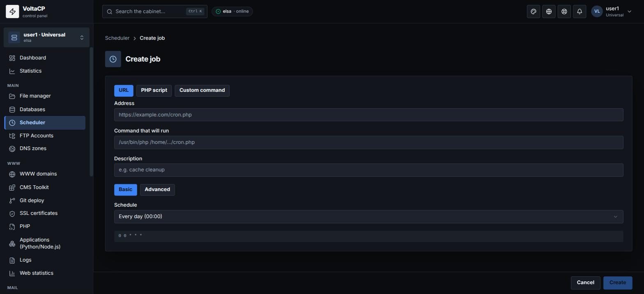This screenshot has height=294, width=644.
Task: Open File manager from the sidebar
Action: coord(45,96)
